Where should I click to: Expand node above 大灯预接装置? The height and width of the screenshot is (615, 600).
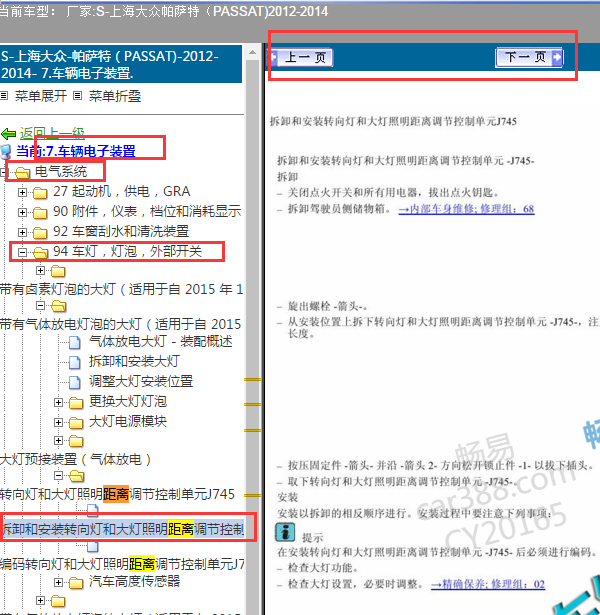58,440
